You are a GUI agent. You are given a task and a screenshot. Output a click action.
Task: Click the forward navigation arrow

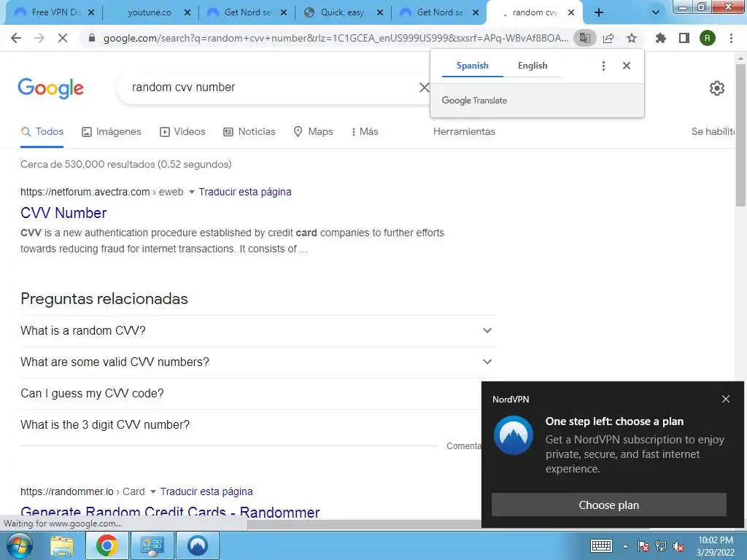(x=39, y=38)
